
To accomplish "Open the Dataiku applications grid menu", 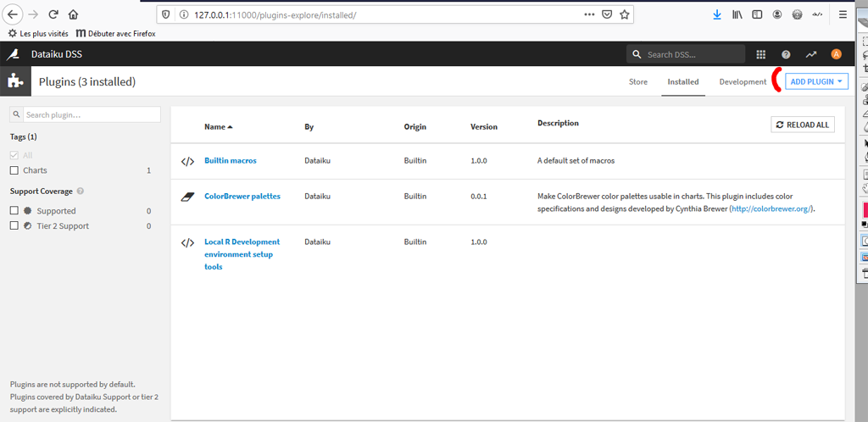I will point(761,54).
